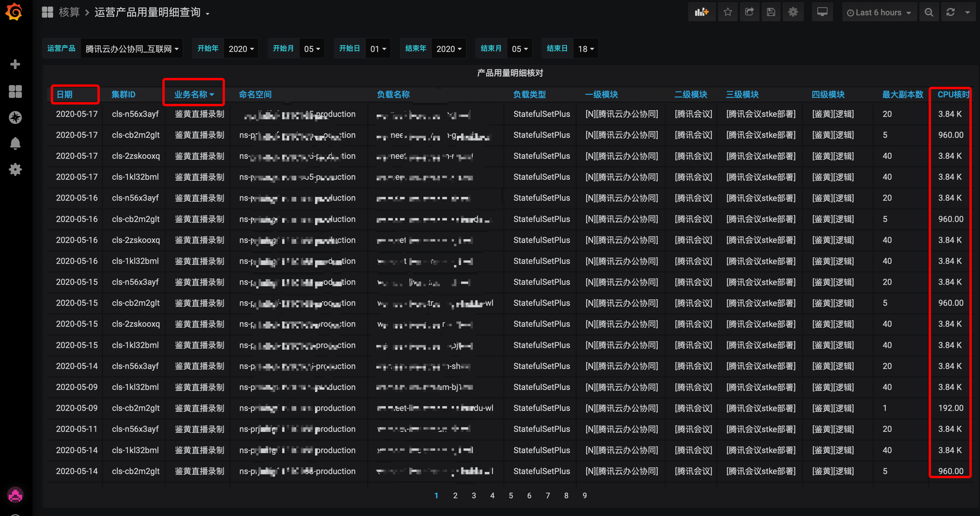The width and height of the screenshot is (980, 516).
Task: Go to table page 2
Action: pyautogui.click(x=455, y=495)
